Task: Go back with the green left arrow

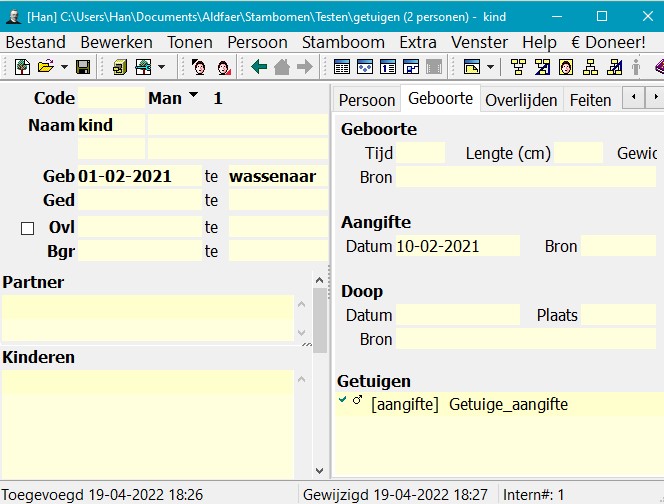Action: 260,67
